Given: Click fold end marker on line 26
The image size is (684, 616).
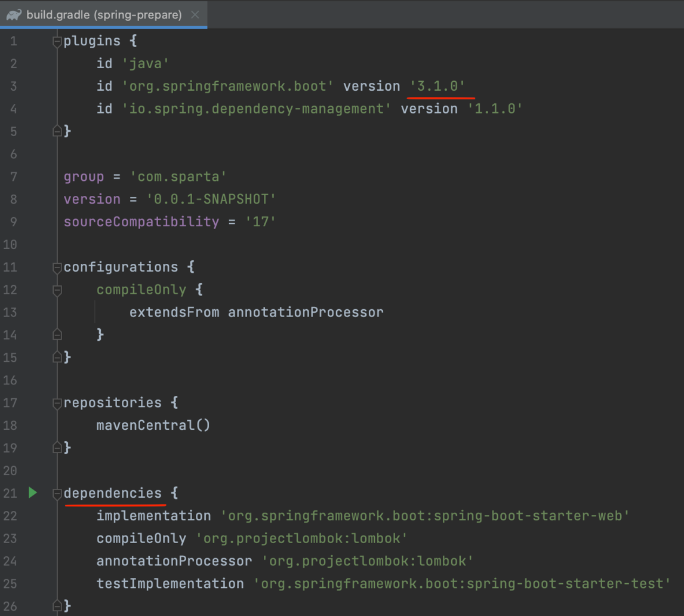Looking at the screenshot, I should coord(57,605).
